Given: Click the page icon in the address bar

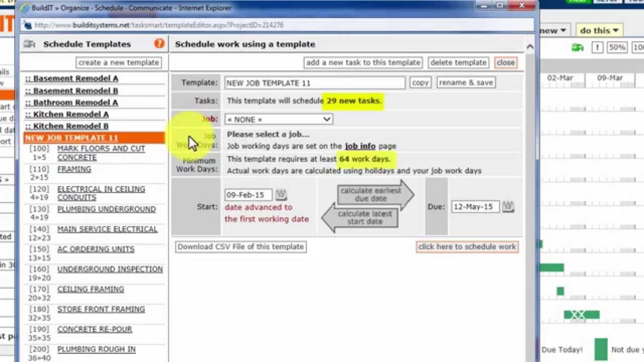Looking at the screenshot, I should pos(27,25).
